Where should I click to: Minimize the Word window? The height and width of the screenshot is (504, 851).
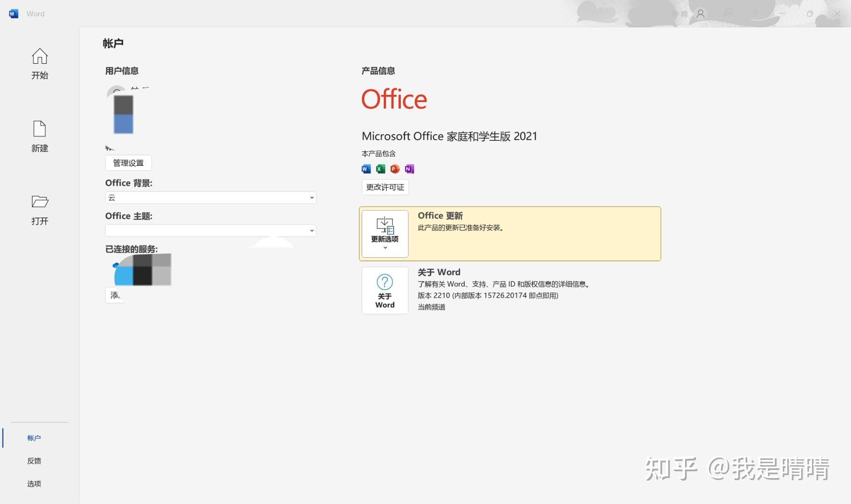pos(782,14)
